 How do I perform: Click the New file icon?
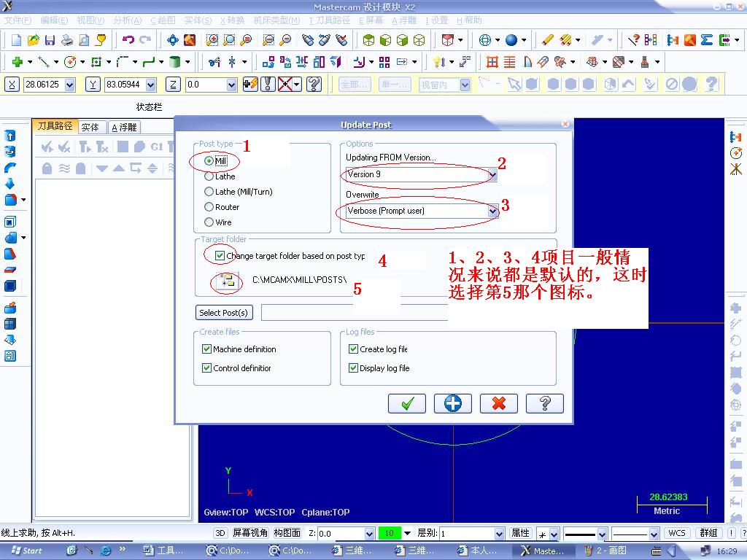(16, 40)
